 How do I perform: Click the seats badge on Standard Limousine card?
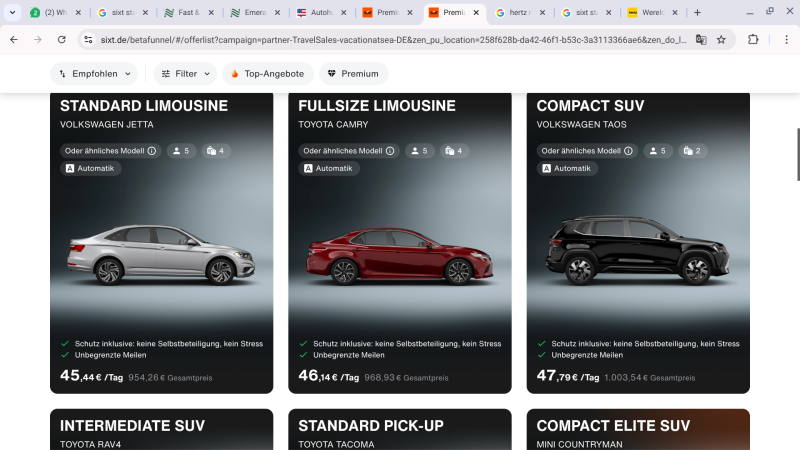tap(182, 151)
